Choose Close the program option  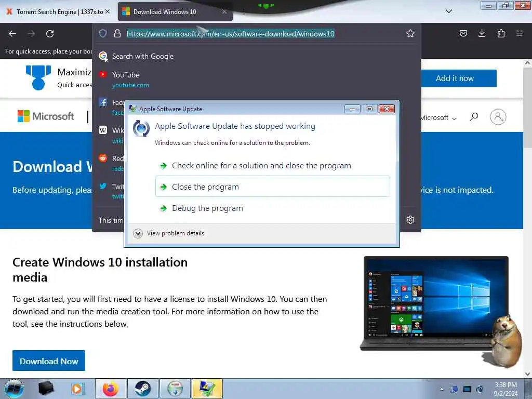(x=273, y=187)
